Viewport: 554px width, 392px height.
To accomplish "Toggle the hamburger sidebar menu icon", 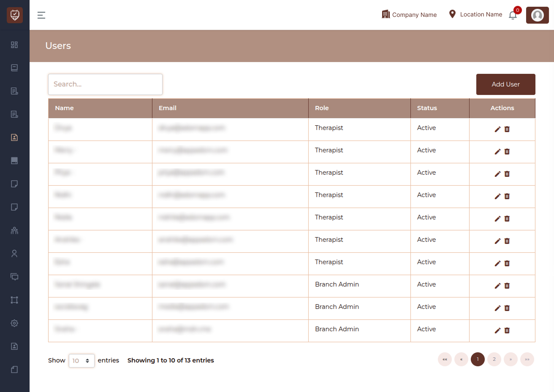I will tap(41, 15).
